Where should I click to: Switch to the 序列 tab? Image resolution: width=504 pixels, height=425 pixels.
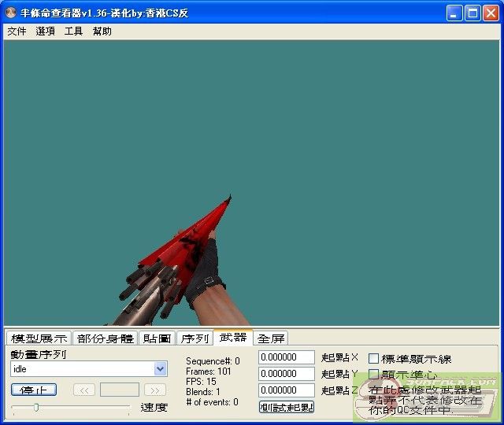pos(195,338)
